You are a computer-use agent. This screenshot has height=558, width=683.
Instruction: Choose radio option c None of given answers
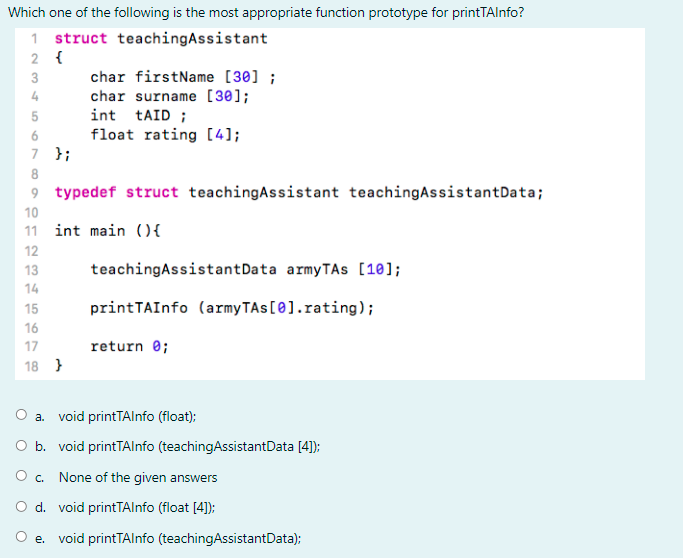click(x=21, y=475)
